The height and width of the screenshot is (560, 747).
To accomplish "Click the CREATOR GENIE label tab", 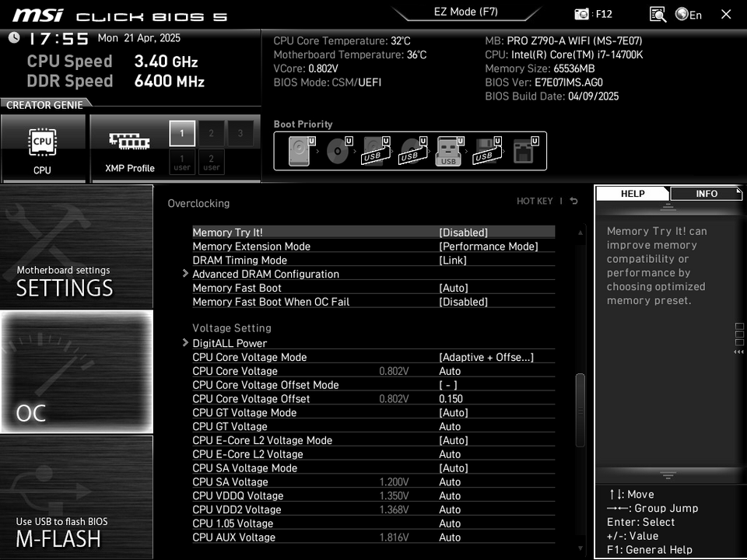I will (44, 105).
